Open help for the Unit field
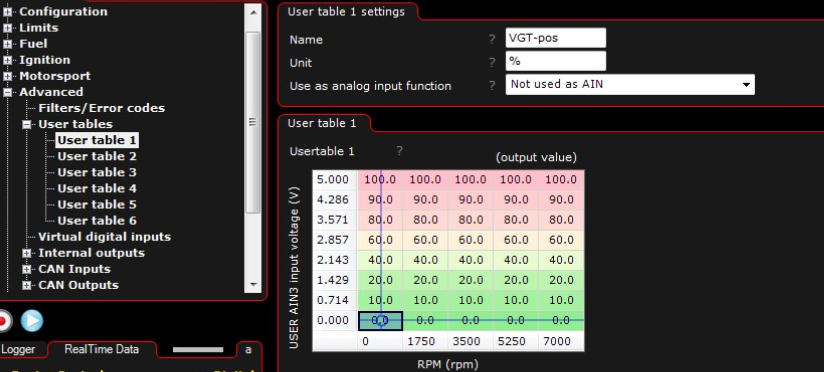The height and width of the screenshot is (372, 824). point(492,62)
